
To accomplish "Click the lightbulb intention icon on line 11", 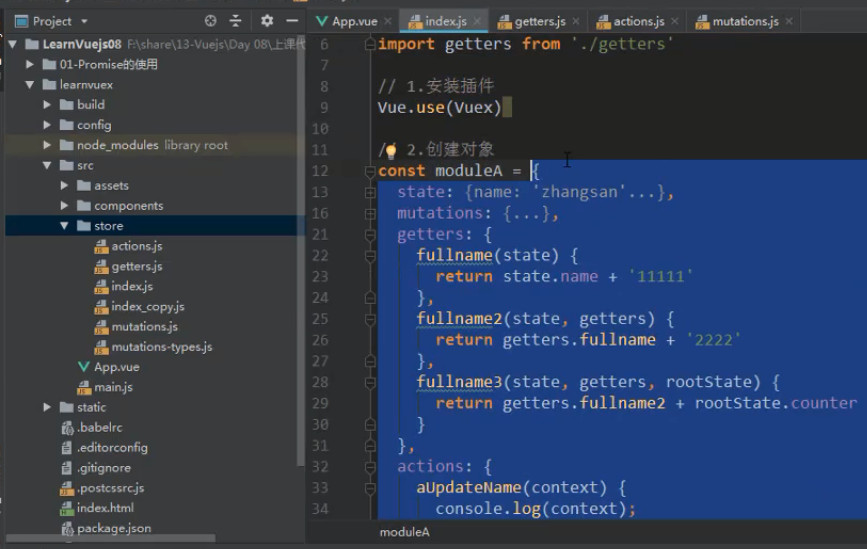I will point(390,150).
